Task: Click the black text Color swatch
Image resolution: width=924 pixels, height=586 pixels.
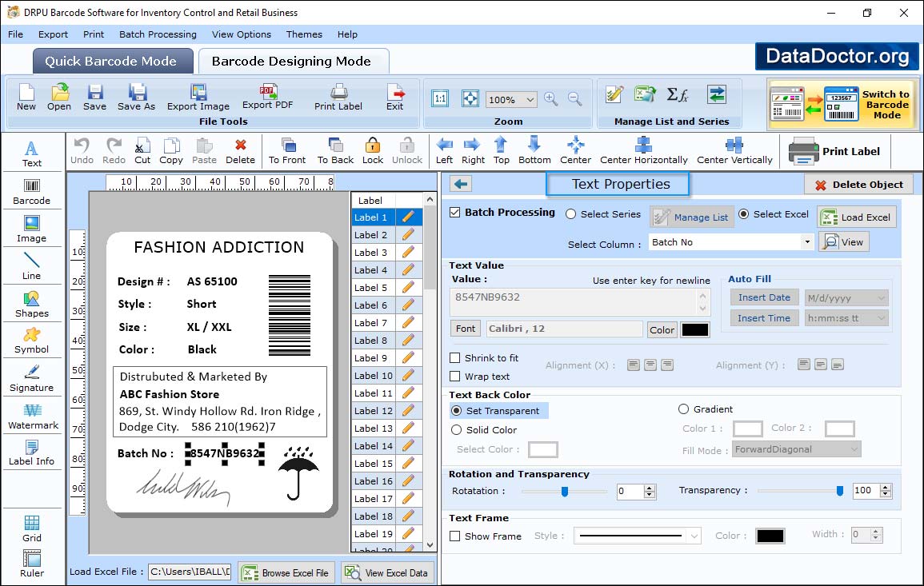Action: [694, 330]
